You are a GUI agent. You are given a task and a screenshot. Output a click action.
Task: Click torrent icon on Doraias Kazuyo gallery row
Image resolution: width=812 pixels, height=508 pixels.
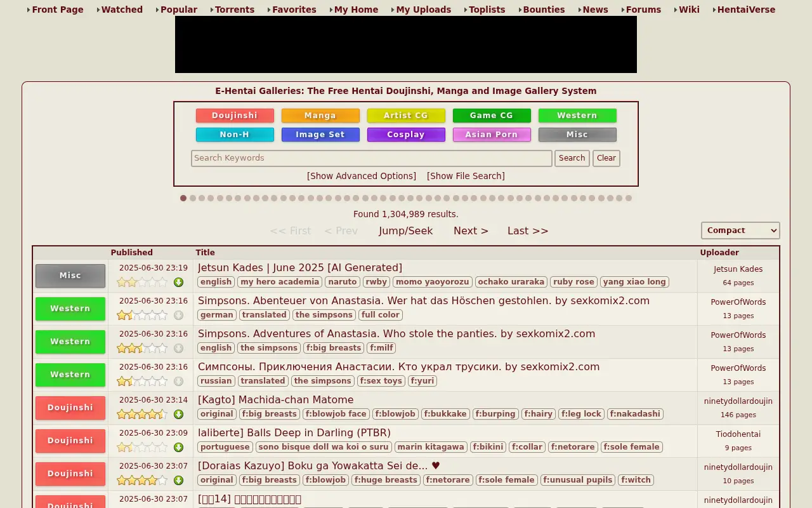[x=178, y=480]
